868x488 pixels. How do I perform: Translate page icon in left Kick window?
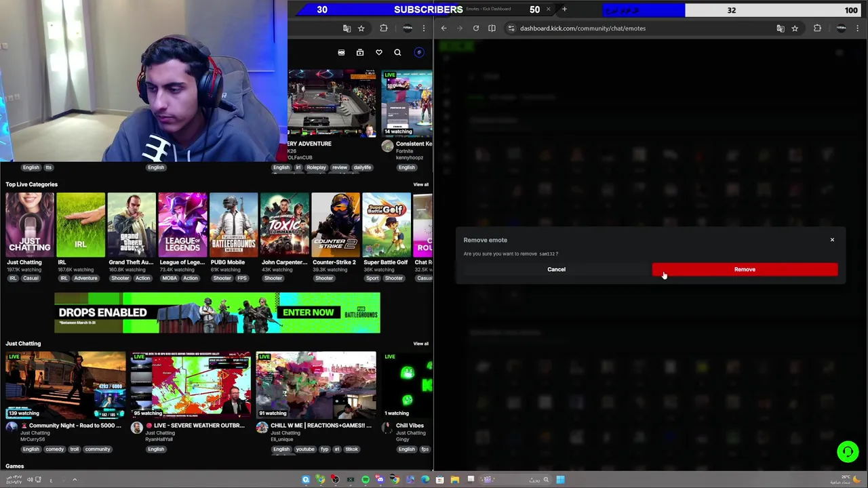(x=347, y=28)
